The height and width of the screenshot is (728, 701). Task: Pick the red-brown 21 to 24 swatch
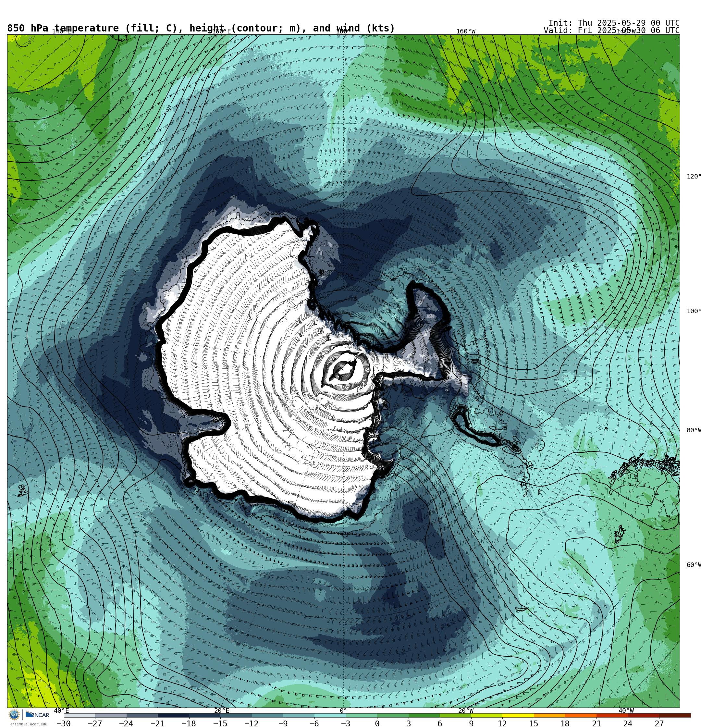pyautogui.click(x=612, y=715)
